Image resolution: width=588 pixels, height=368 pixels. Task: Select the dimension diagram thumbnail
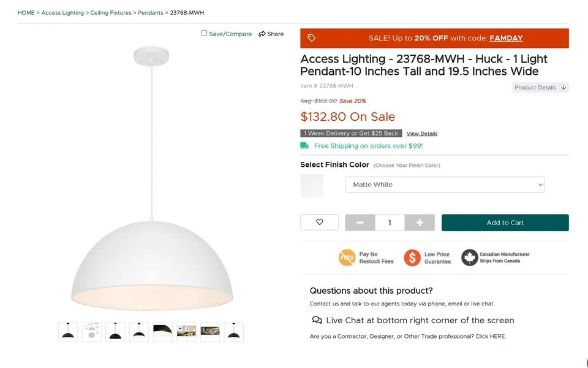point(92,332)
